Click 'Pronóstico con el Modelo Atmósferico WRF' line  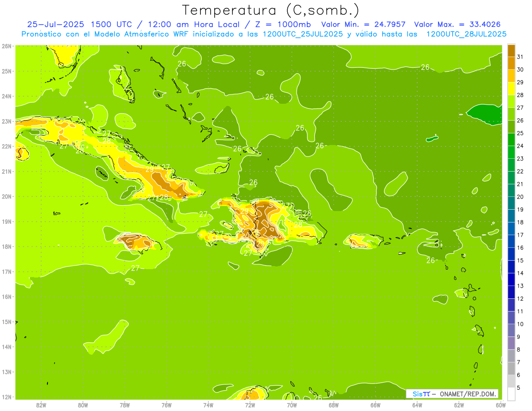click(105, 34)
